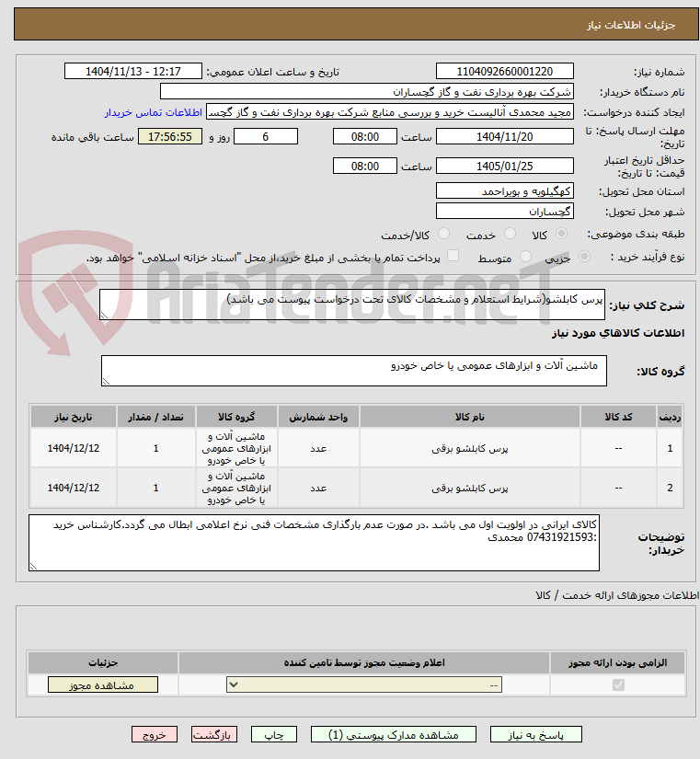Click جزئیات column header in permits table

click(103, 662)
